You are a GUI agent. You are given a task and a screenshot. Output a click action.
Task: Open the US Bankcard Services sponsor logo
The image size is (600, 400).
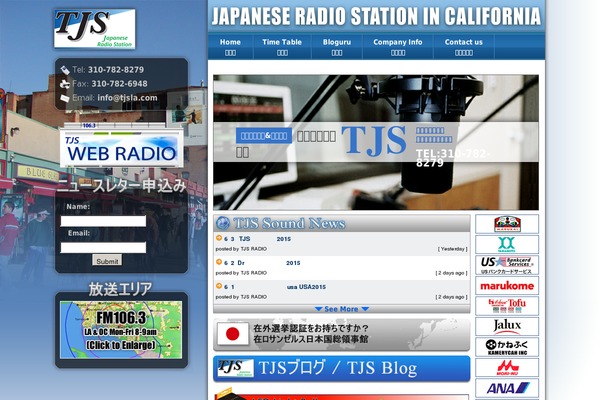tap(507, 265)
